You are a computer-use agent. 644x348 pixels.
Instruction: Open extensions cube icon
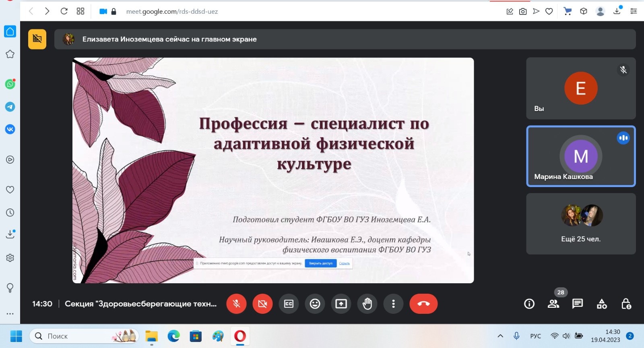pyautogui.click(x=584, y=11)
